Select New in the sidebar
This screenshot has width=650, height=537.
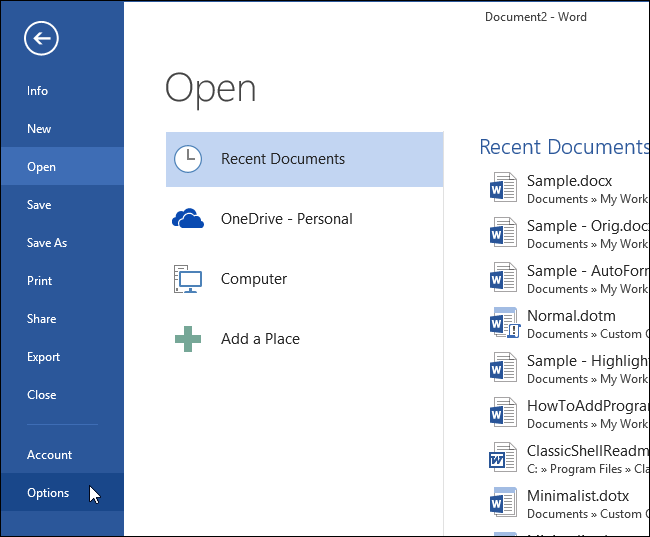point(39,129)
